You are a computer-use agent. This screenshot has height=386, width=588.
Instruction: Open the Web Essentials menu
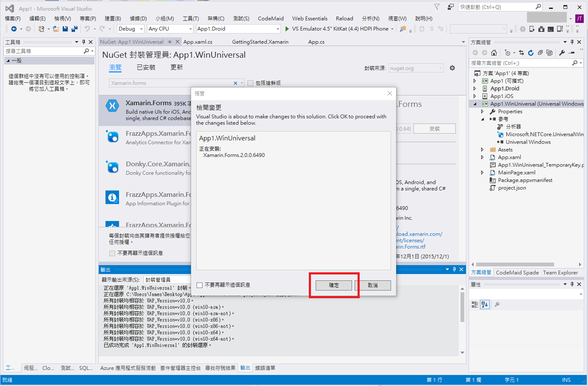(x=310, y=18)
